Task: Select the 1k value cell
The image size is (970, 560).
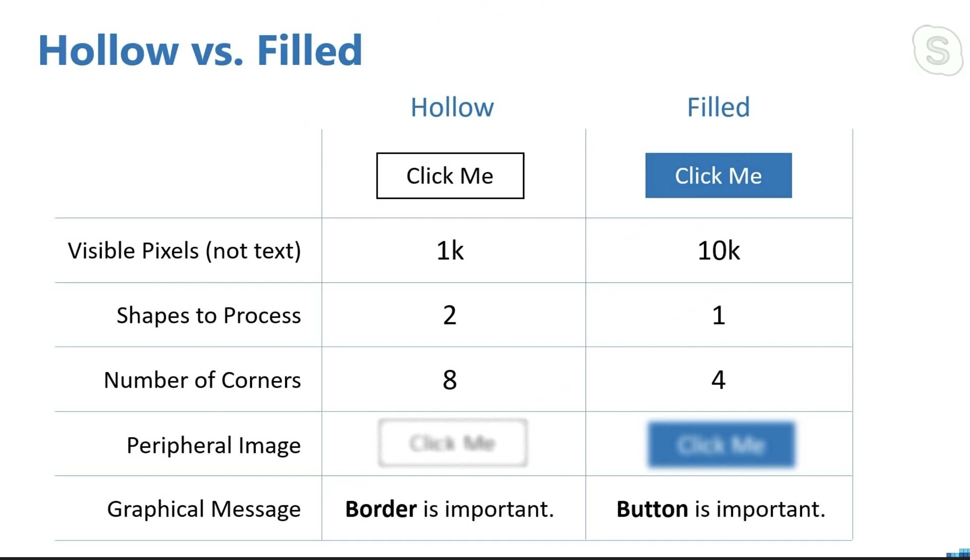Action: pos(450,251)
